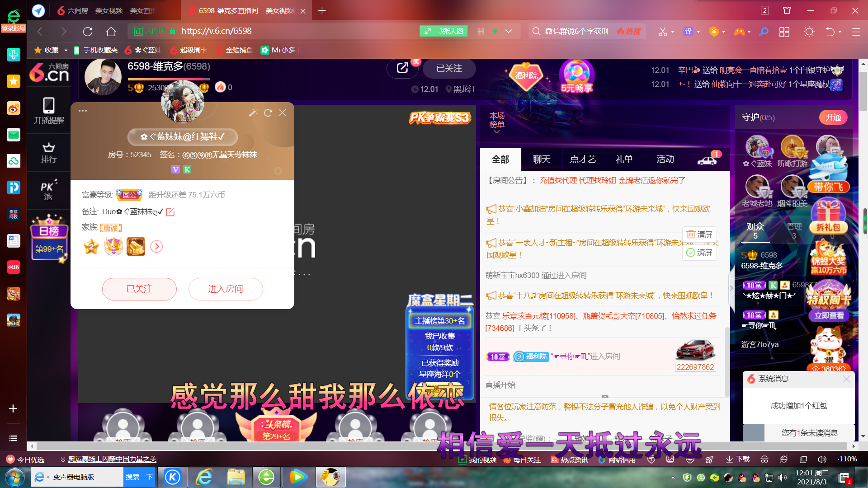
Task: Open 开播提醒 phone icon in sidebar
Action: (49, 111)
